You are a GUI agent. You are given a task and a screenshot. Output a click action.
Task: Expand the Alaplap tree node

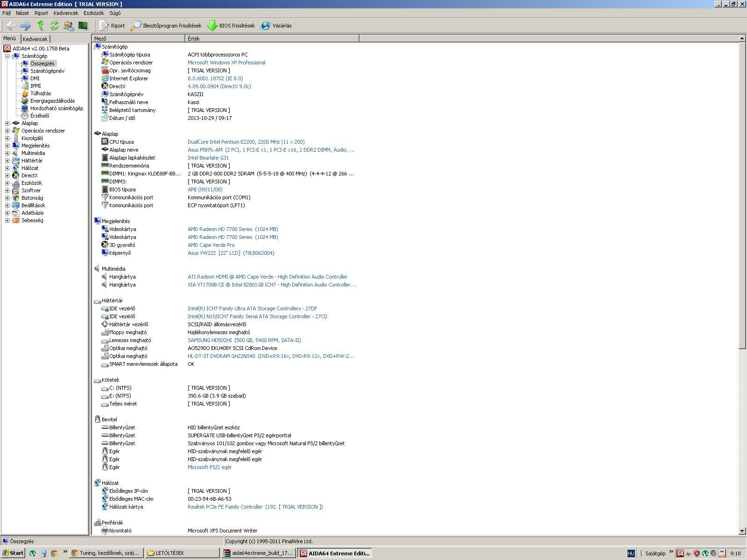coord(7,123)
